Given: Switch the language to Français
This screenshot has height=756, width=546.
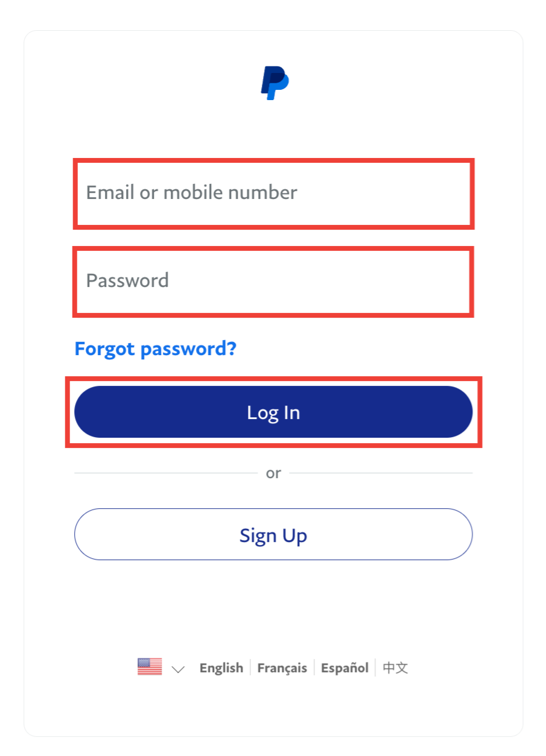Looking at the screenshot, I should [282, 668].
